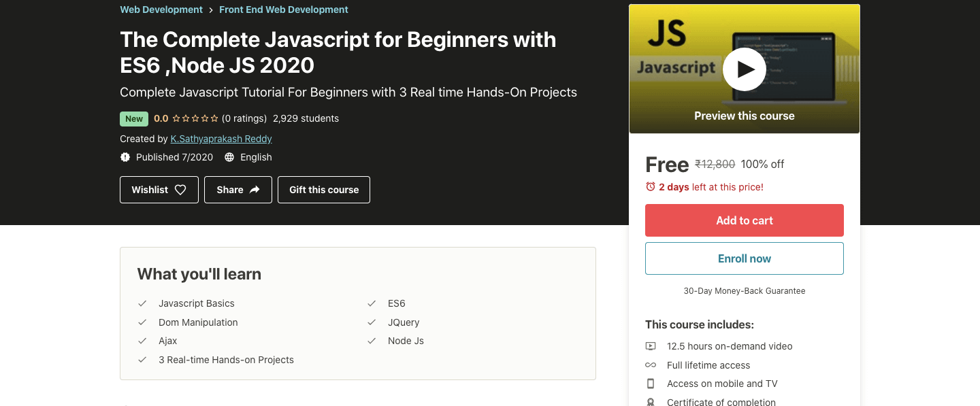
Task: Add the course to cart
Action: coord(745,220)
